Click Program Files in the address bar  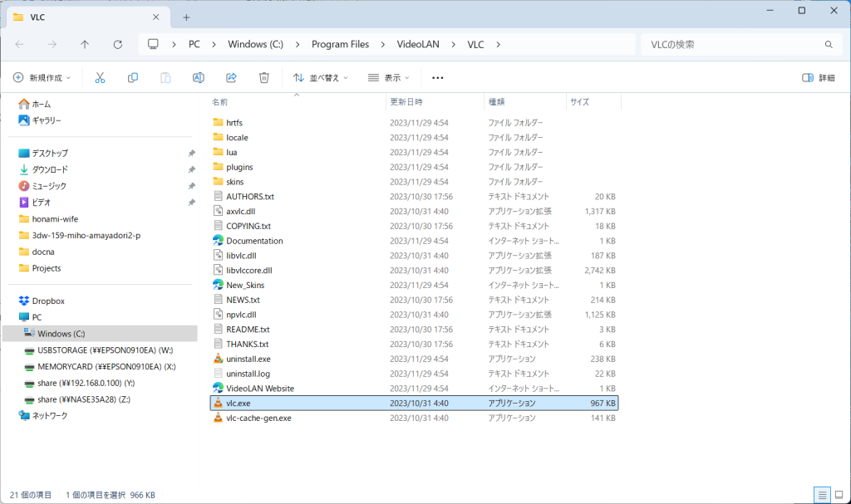tap(340, 45)
